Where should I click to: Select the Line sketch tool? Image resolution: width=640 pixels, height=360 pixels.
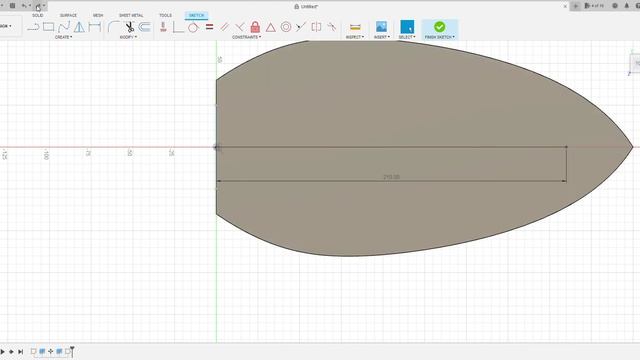point(33,27)
